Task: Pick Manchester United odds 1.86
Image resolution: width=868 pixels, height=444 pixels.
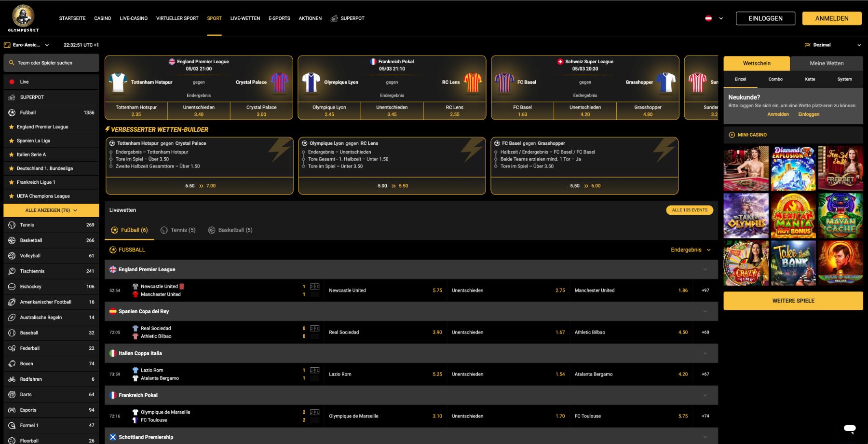Action: click(631, 291)
